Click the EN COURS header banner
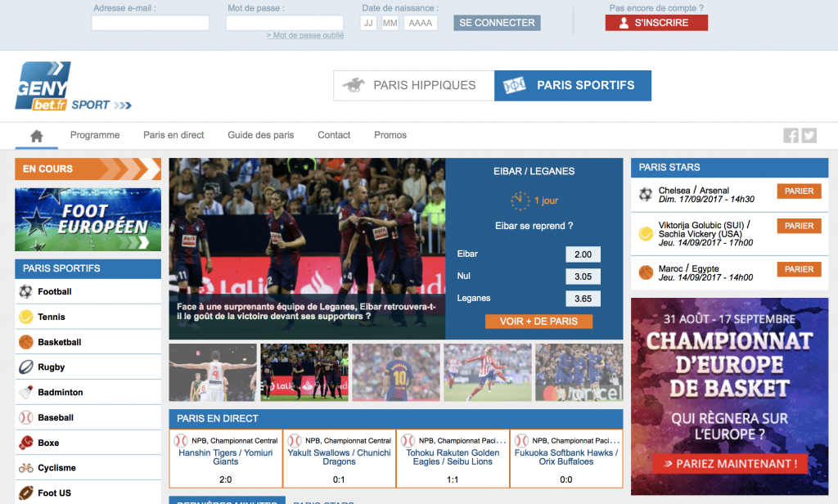The image size is (838, 504). click(x=88, y=169)
